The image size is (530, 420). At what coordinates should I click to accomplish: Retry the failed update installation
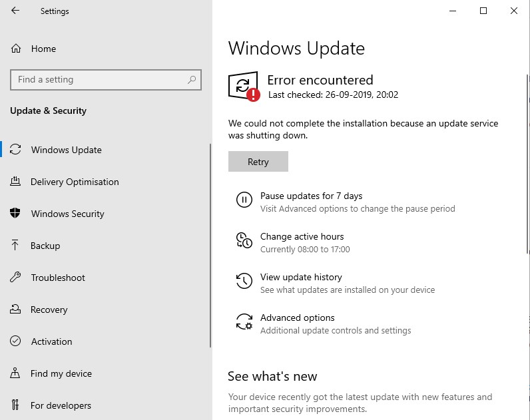point(258,162)
